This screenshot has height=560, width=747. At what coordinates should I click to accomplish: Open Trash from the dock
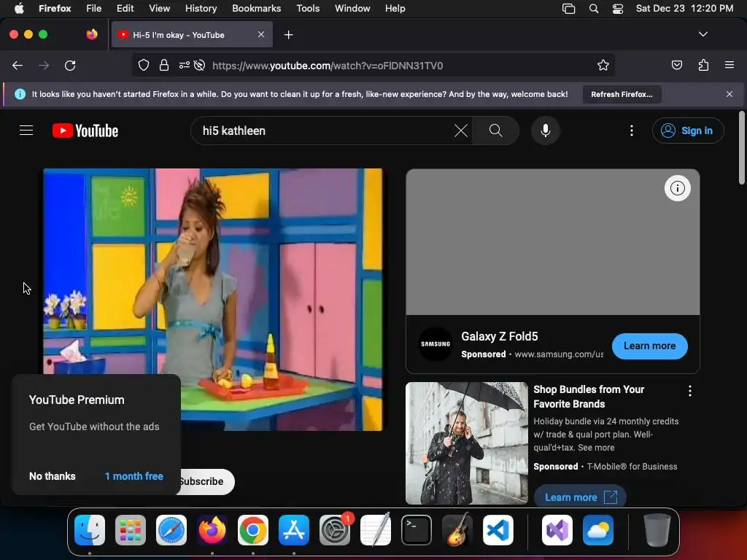tap(657, 530)
